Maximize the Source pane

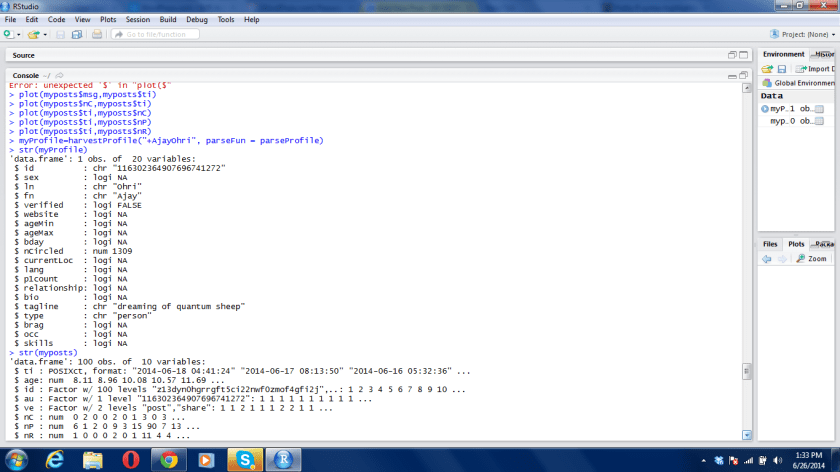pyautogui.click(x=744, y=55)
